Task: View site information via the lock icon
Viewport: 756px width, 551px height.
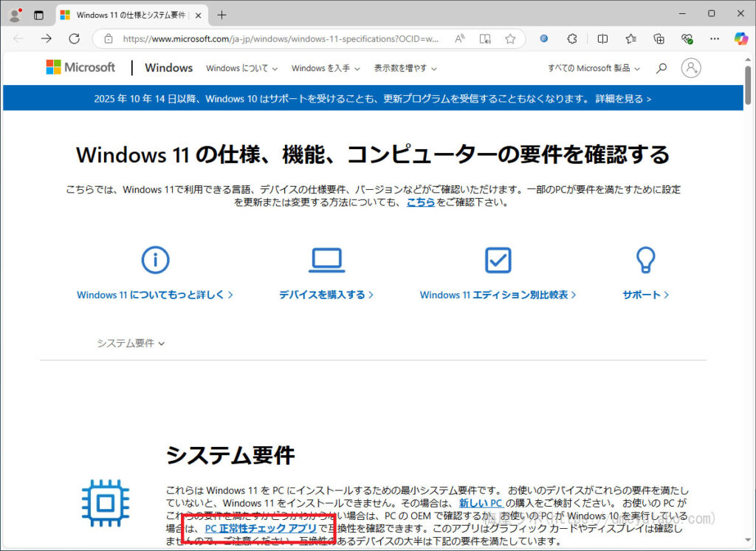Action: (109, 38)
